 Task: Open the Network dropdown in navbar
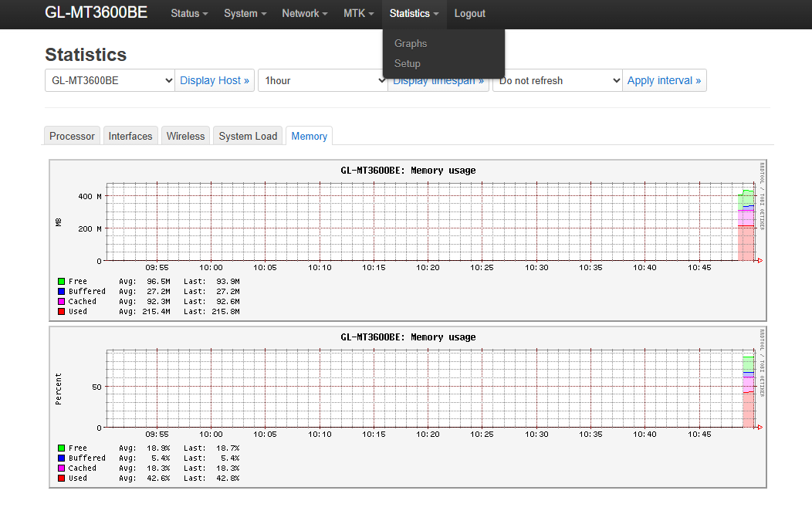(x=304, y=14)
